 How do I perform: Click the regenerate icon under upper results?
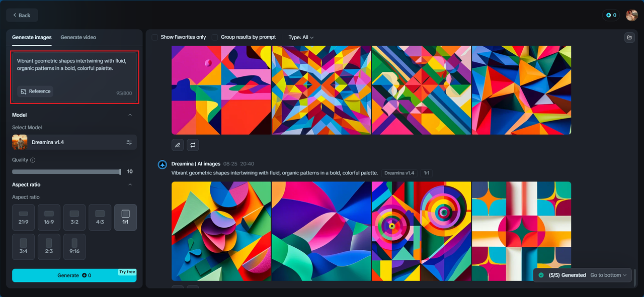pos(193,145)
